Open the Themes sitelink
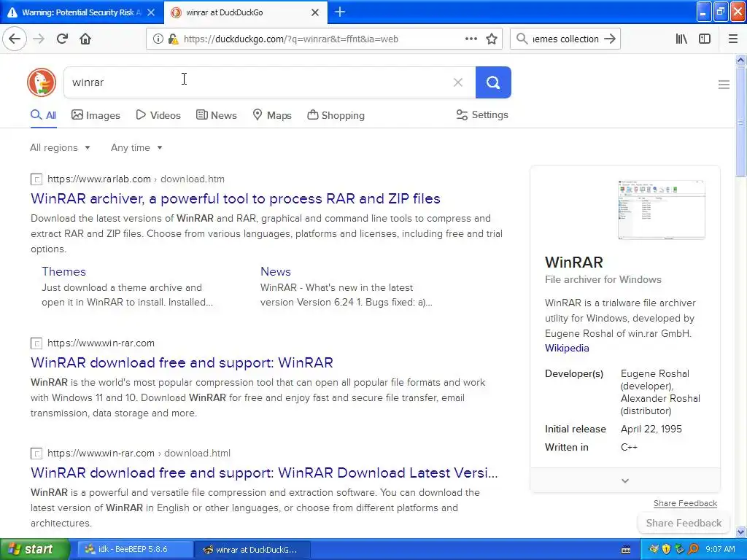Image resolution: width=747 pixels, height=560 pixels. 64,271
